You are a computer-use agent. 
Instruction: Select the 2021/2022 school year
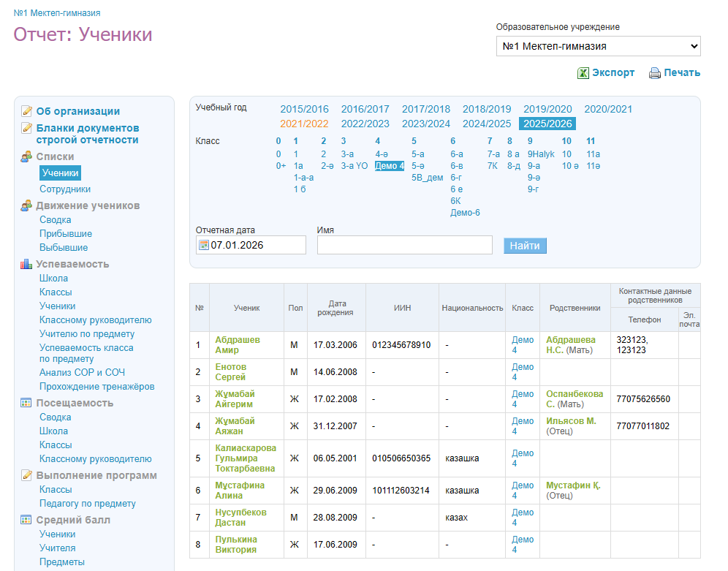coord(304,124)
